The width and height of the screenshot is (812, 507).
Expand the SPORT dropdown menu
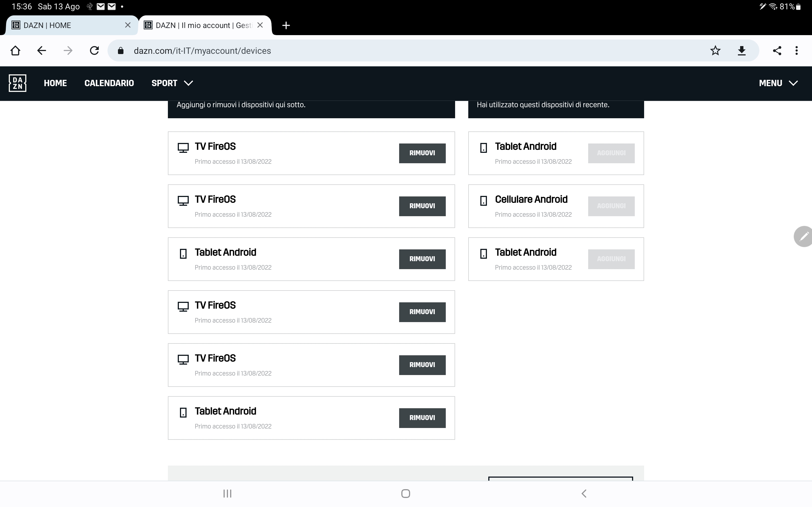point(172,83)
